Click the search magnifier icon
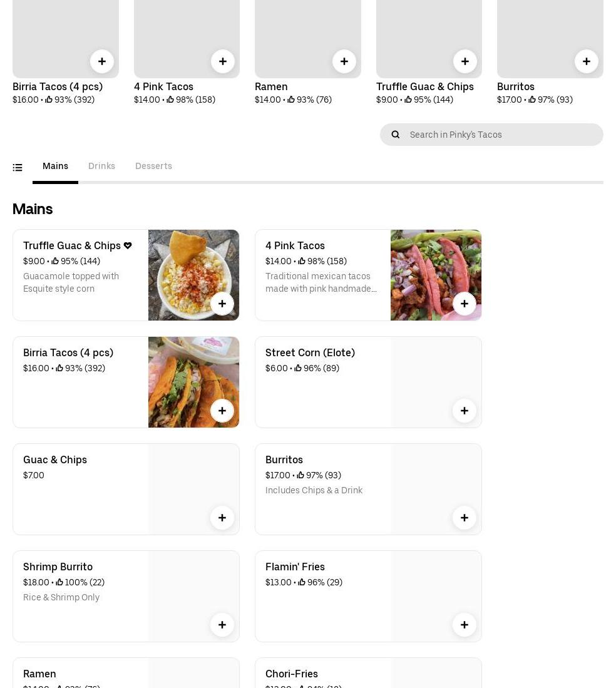The width and height of the screenshot is (616, 688). (x=396, y=135)
